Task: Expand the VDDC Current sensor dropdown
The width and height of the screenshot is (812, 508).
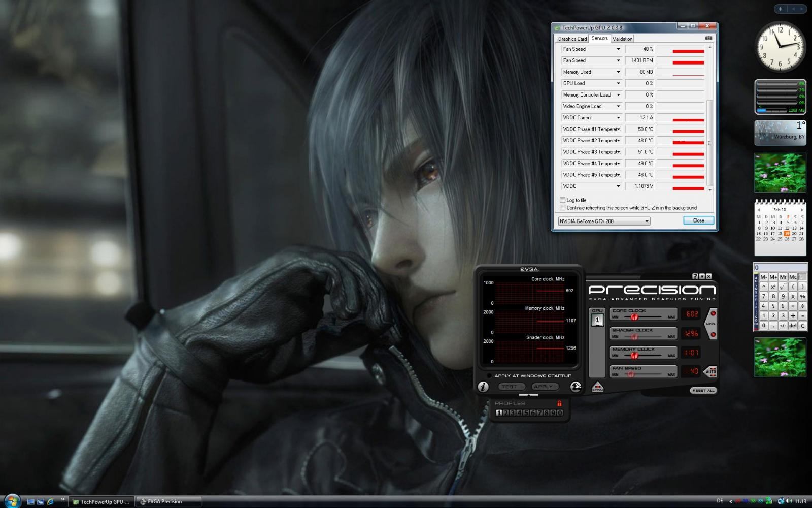Action: tap(618, 118)
